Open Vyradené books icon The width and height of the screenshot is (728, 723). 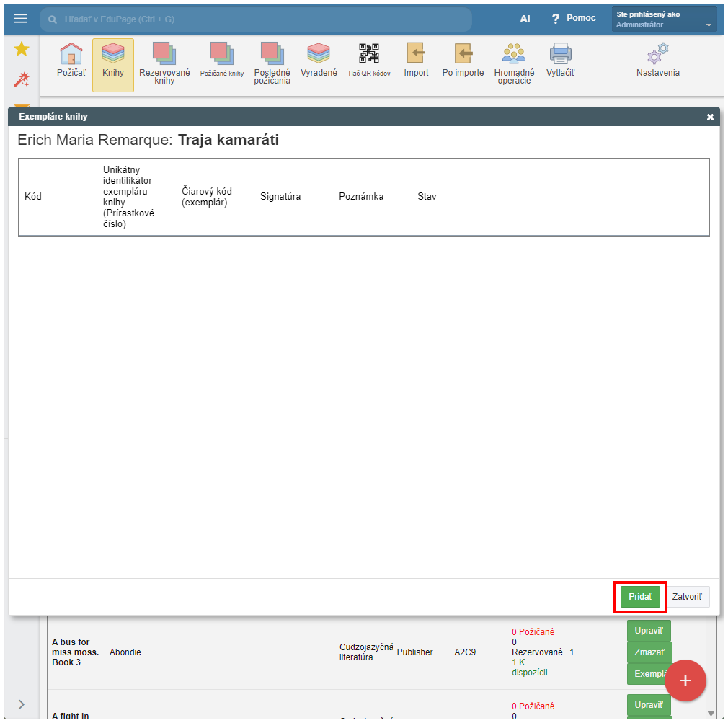(319, 61)
